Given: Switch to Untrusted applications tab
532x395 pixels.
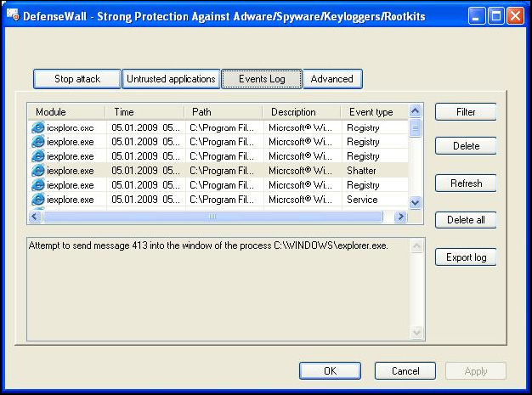Looking at the screenshot, I should coord(171,79).
